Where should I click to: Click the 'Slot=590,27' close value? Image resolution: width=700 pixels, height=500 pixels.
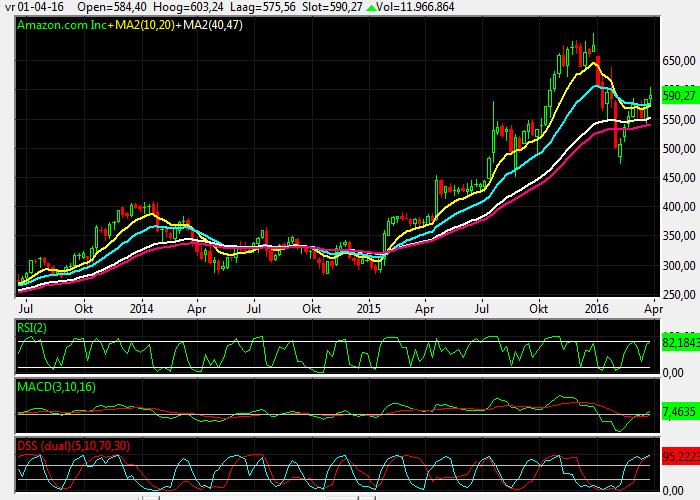pyautogui.click(x=332, y=7)
